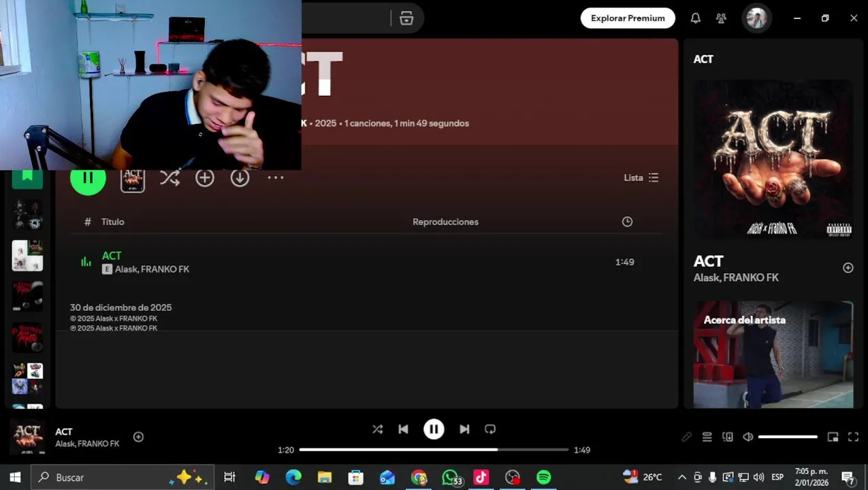Open the Lista view options dropdown
The image size is (868, 490).
pyautogui.click(x=641, y=178)
